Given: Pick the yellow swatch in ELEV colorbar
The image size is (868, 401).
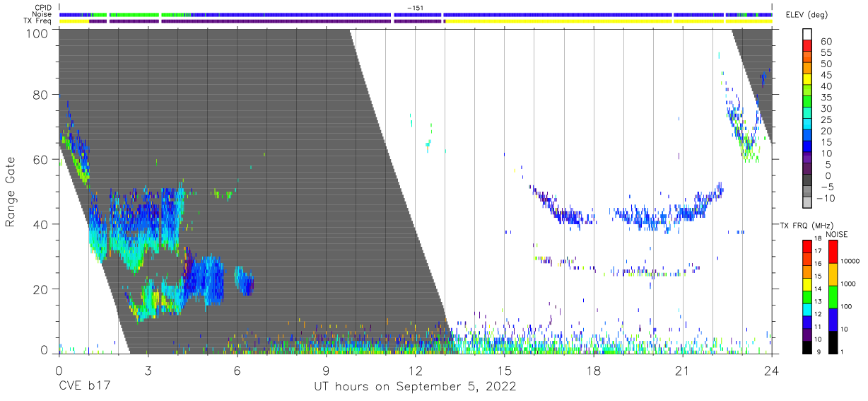Looking at the screenshot, I should pos(807,81).
